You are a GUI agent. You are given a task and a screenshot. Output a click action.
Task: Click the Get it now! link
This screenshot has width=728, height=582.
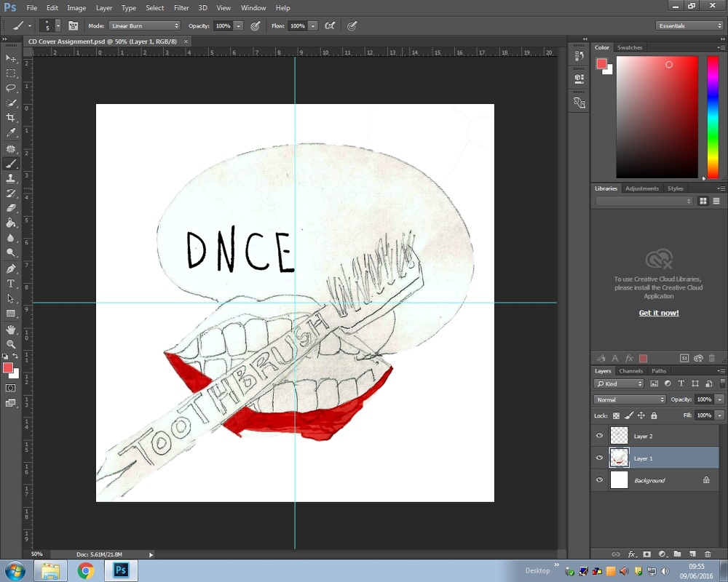coord(658,313)
